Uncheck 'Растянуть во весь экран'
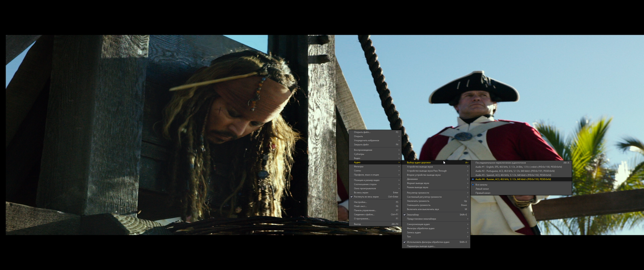 coord(366,197)
